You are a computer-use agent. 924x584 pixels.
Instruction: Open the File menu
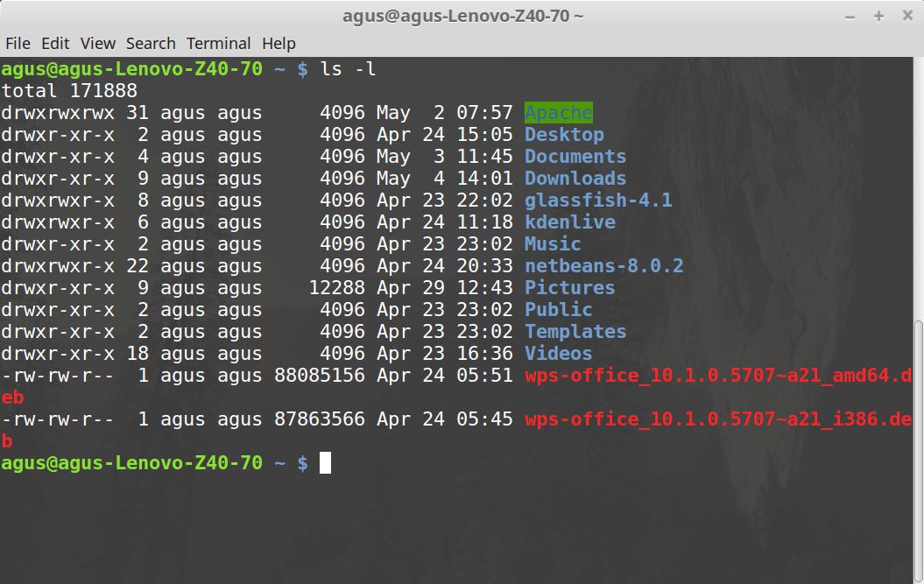[x=18, y=43]
